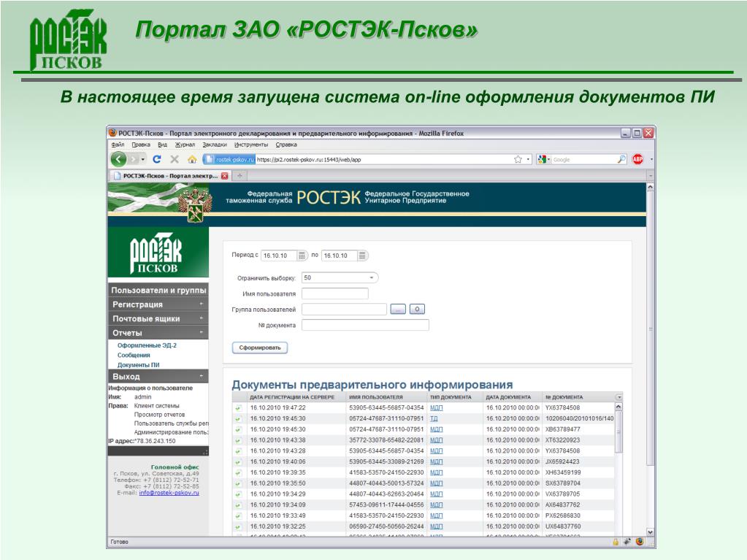Open the Закладки menu
The width and height of the screenshot is (747, 560).
[215, 145]
